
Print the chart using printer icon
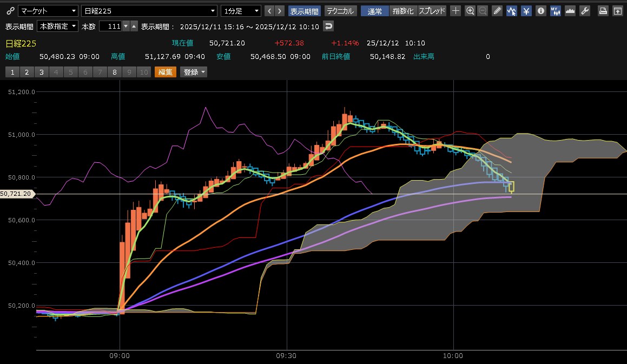tap(603, 11)
